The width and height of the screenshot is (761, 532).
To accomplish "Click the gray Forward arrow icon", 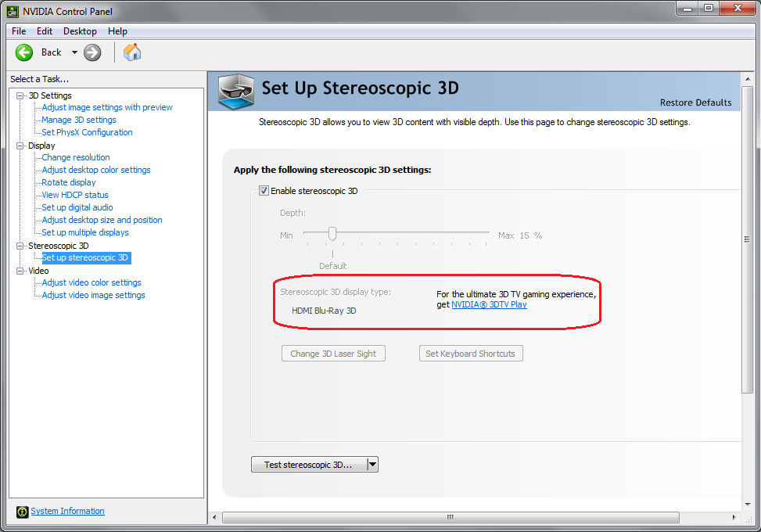I will 92,52.
